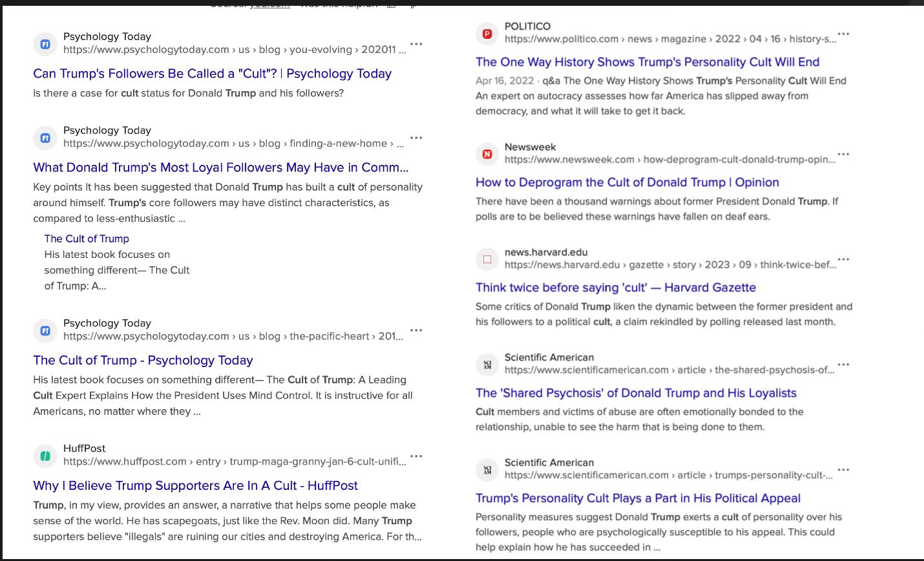
Task: Open 'What Donald Trump's Most Loyal Followers' result
Action: pos(221,167)
